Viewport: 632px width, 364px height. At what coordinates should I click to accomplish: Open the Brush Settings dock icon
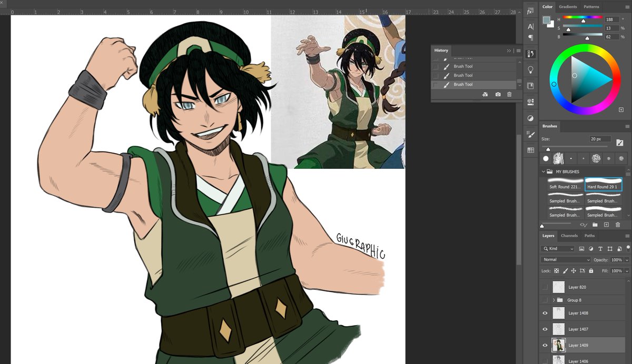530,134
